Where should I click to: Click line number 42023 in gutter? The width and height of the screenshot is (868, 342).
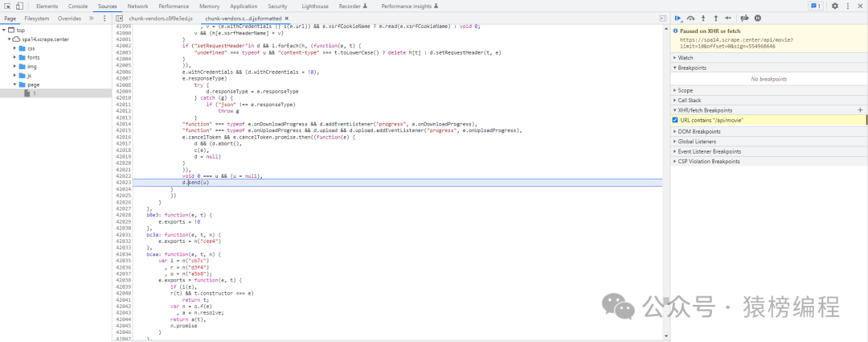point(123,183)
